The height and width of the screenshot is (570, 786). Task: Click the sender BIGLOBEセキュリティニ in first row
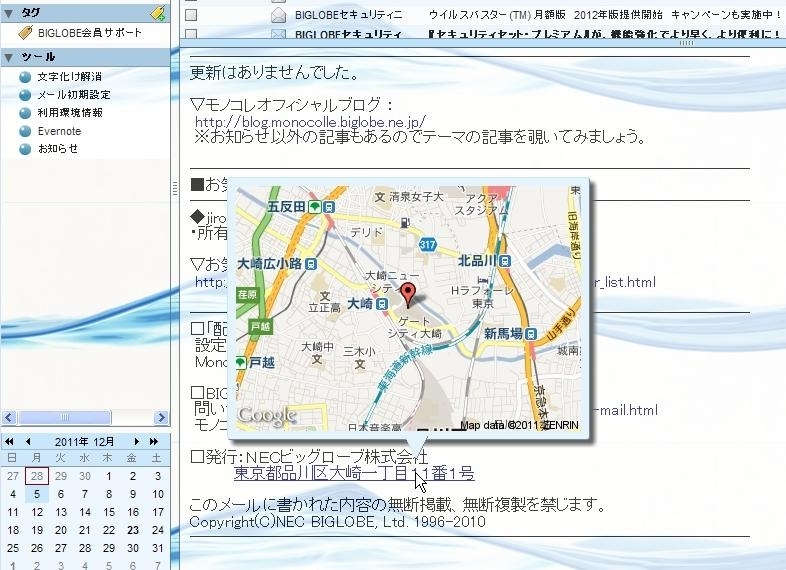pyautogui.click(x=348, y=15)
